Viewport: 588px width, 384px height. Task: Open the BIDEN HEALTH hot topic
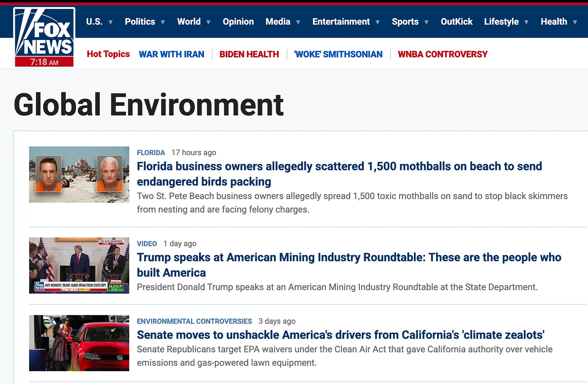pyautogui.click(x=249, y=54)
